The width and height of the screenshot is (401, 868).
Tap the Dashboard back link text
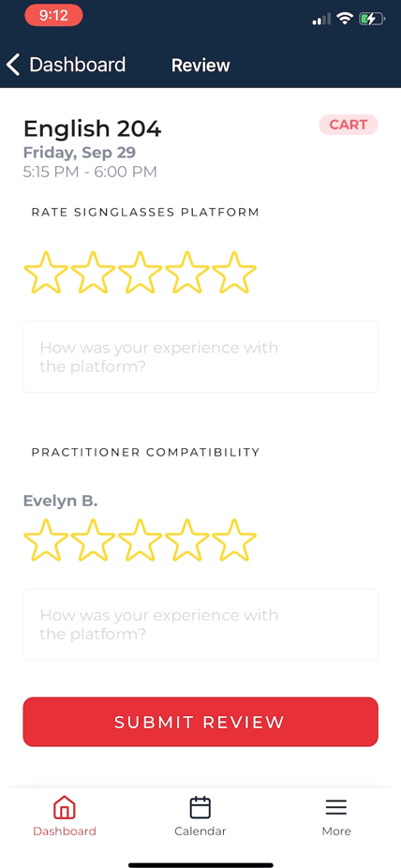coord(78,65)
